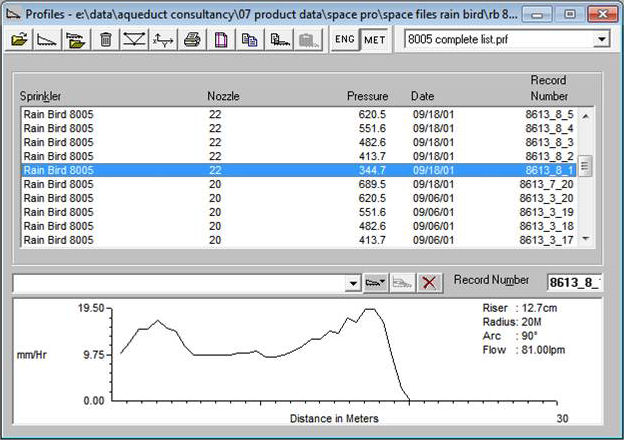The width and height of the screenshot is (624, 440).
Task: Click the Date column header
Action: pos(422,96)
